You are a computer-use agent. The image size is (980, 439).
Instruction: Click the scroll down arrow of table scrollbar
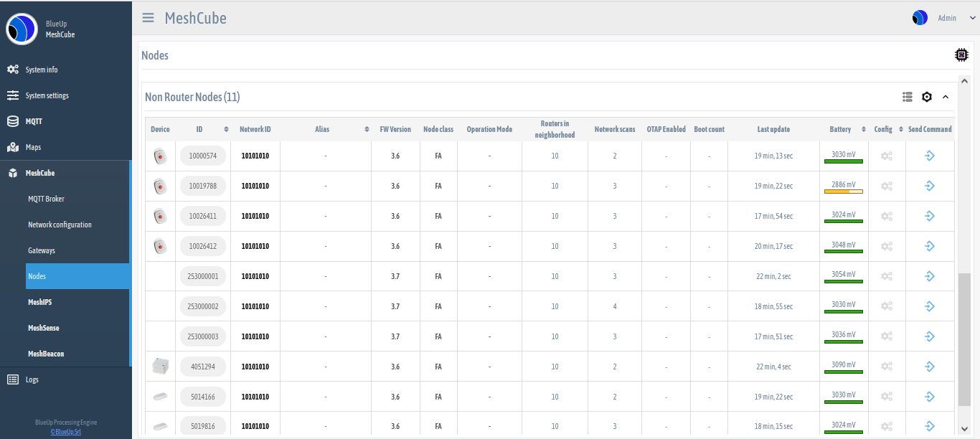(x=964, y=428)
